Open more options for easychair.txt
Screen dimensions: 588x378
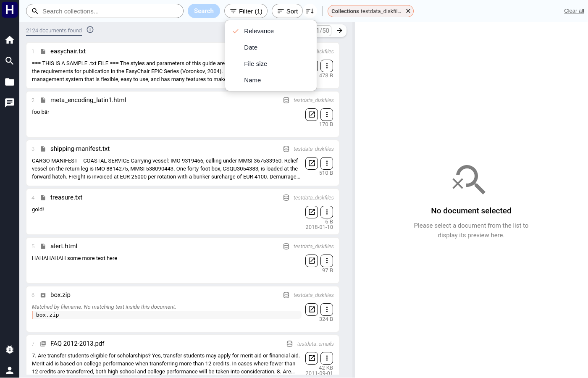(x=327, y=66)
